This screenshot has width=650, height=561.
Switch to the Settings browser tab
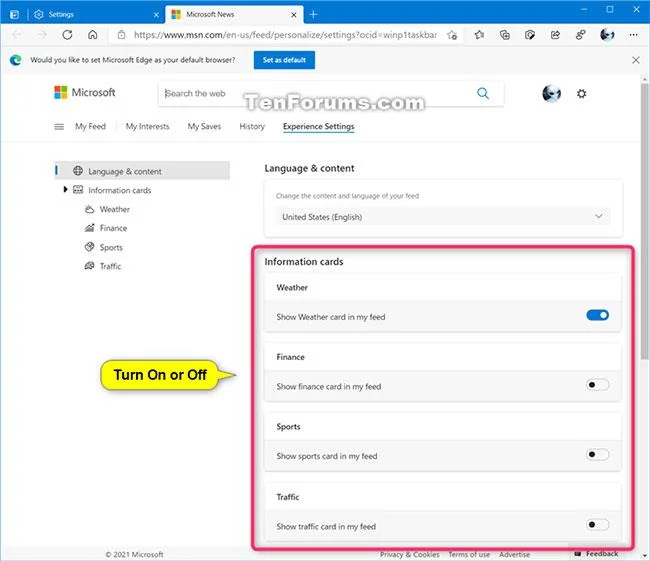point(95,15)
